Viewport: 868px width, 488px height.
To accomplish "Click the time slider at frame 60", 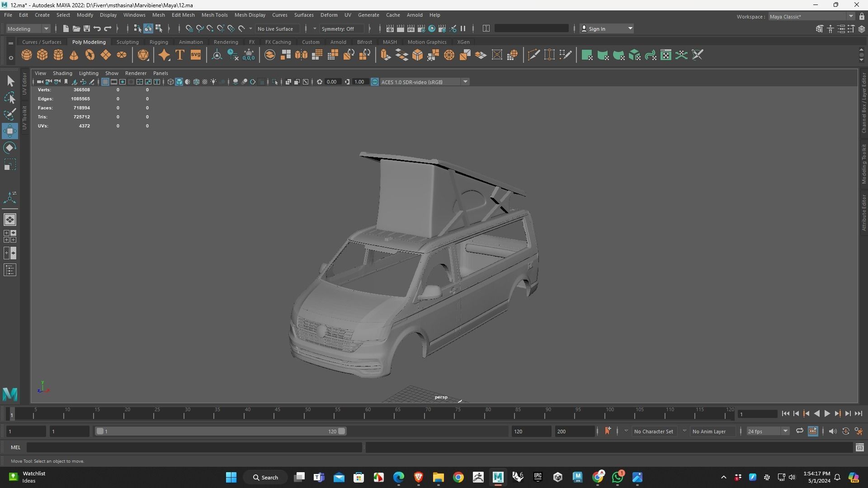I will (368, 413).
